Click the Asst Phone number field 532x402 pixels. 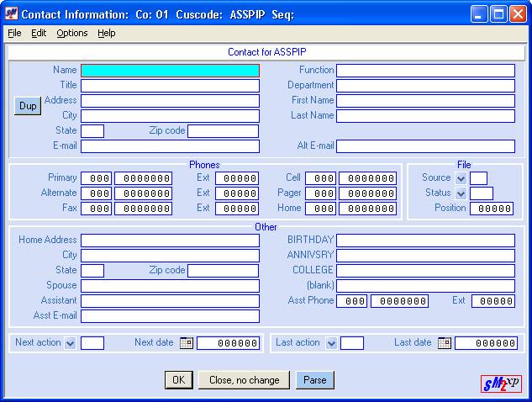click(399, 301)
